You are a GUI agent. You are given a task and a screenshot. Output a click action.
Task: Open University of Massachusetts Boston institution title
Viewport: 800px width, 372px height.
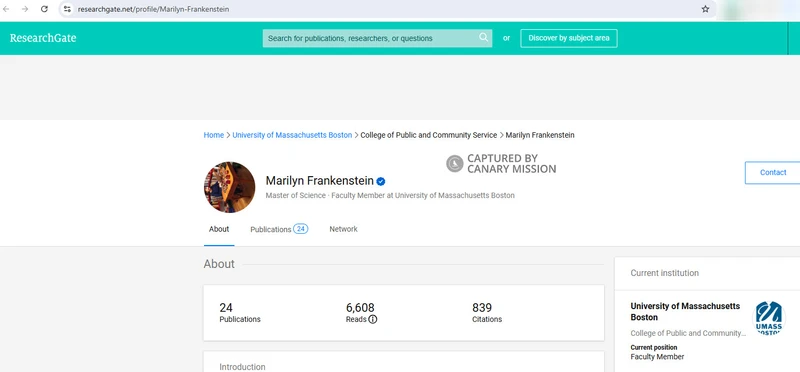[x=685, y=312]
